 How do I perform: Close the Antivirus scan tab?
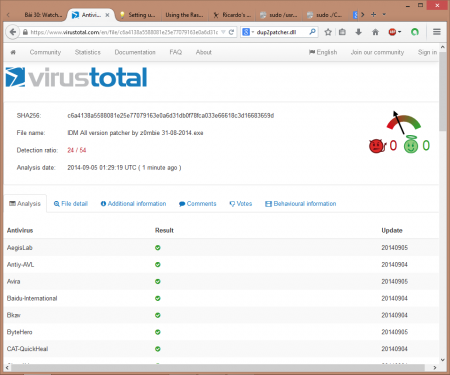point(107,15)
